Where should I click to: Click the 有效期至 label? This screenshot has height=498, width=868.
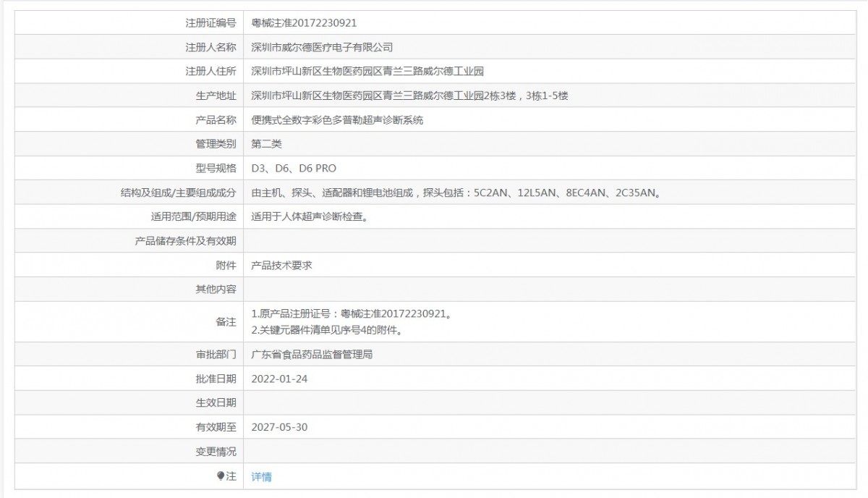[x=216, y=427]
